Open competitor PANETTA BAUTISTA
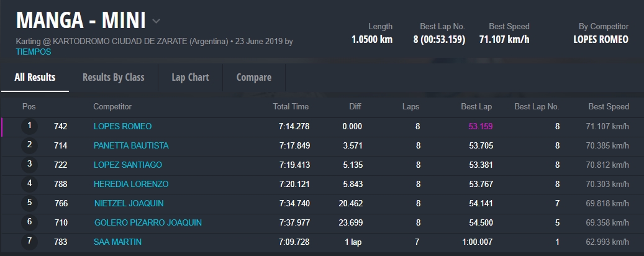Viewport: 644px width, 256px height. pyautogui.click(x=131, y=146)
